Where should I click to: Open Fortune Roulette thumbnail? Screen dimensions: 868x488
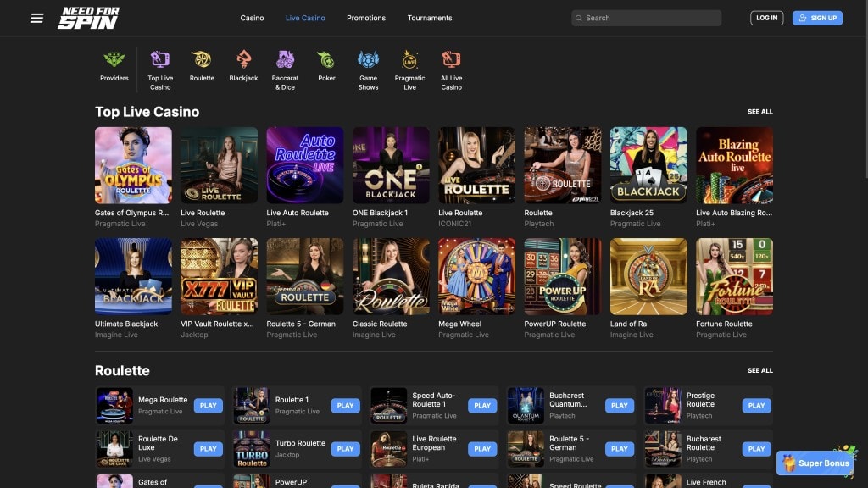click(x=735, y=277)
